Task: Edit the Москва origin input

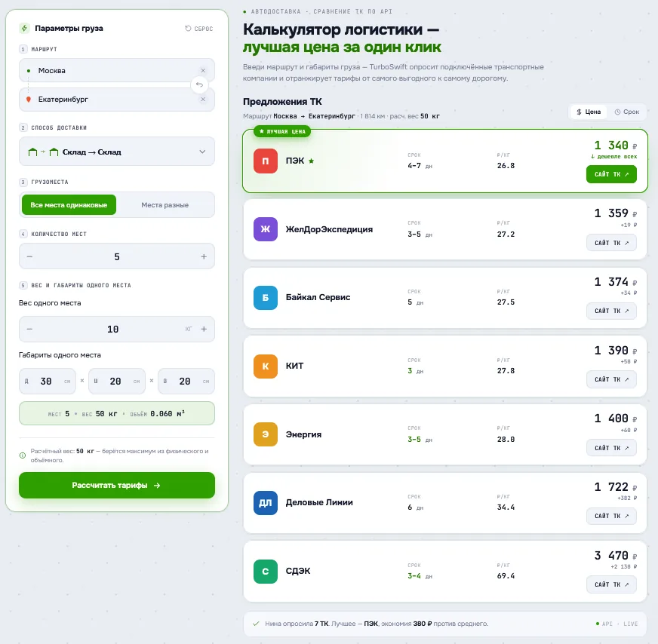Action: (x=117, y=70)
